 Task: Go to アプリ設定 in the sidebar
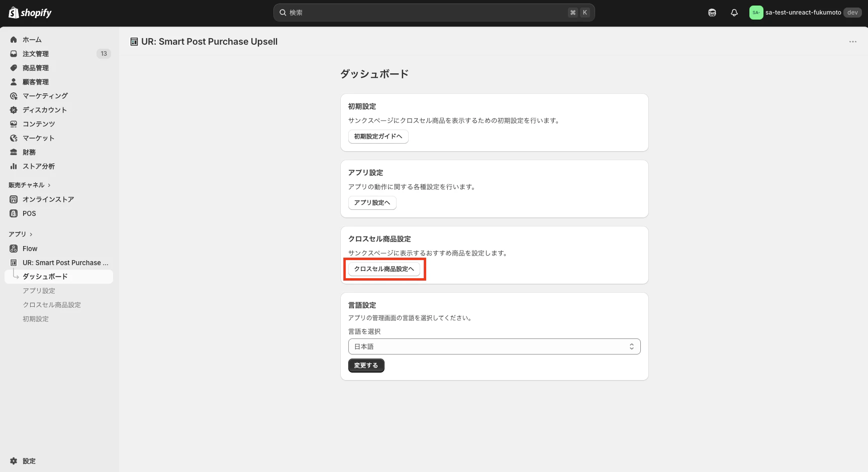39,291
